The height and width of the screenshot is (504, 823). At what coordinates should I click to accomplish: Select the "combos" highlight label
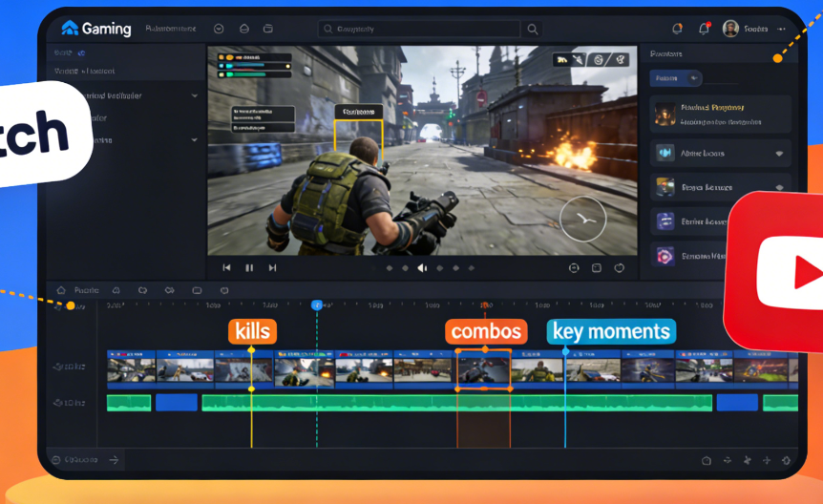pyautogui.click(x=486, y=331)
